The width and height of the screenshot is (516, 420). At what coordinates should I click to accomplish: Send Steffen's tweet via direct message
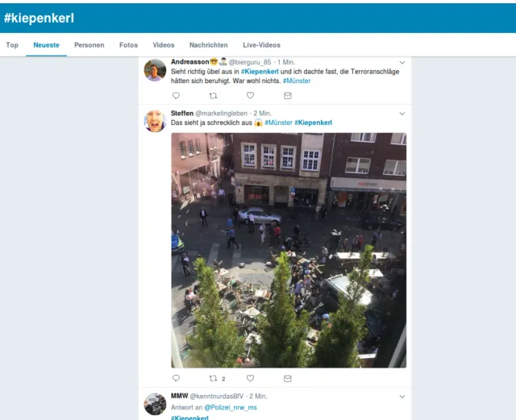coord(288,379)
